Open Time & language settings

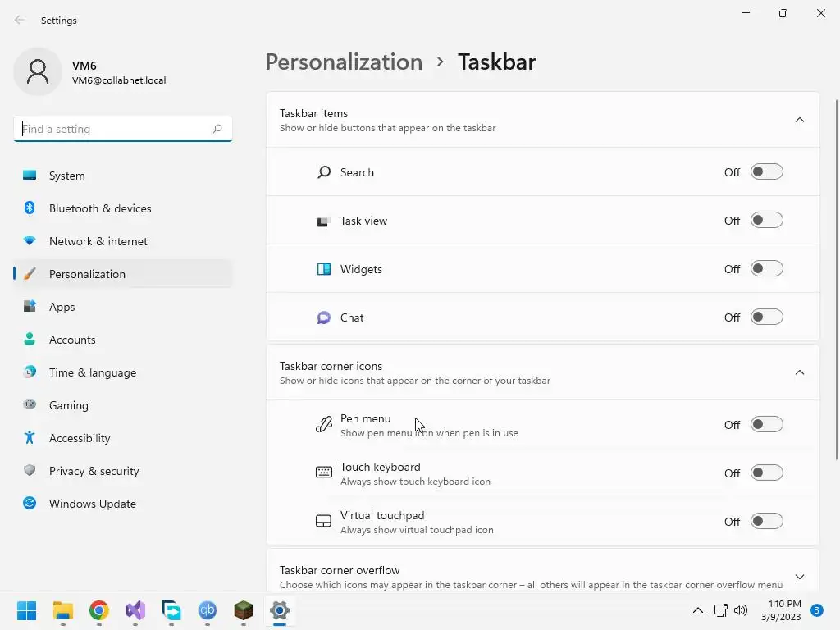[123, 372]
